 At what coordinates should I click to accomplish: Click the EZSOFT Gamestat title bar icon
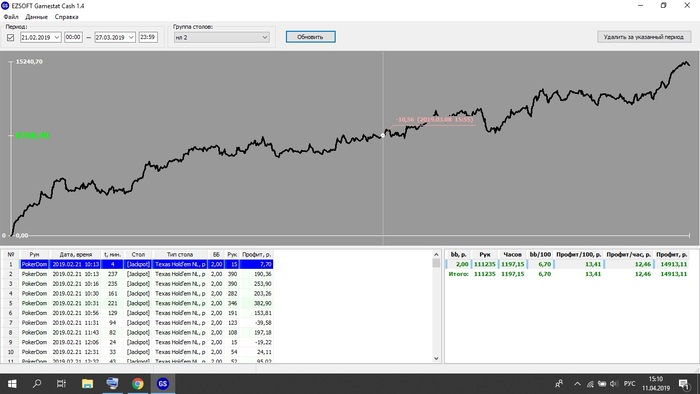pyautogui.click(x=5, y=6)
